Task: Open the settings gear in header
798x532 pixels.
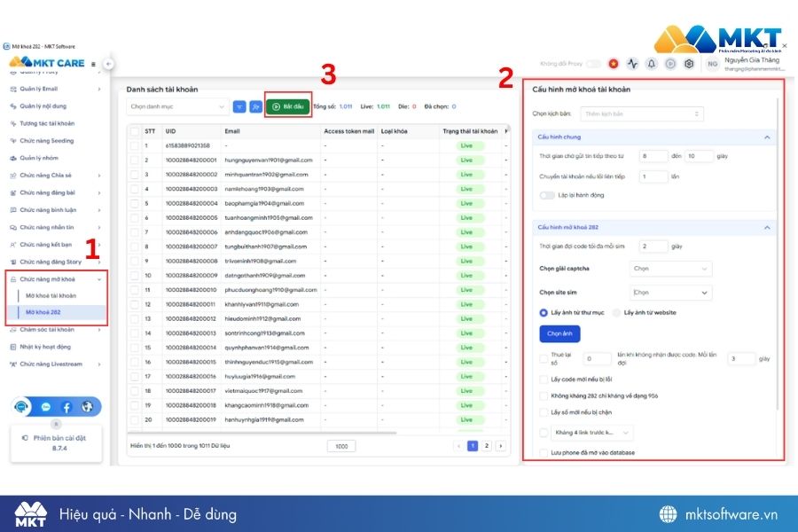Action: pyautogui.click(x=689, y=64)
